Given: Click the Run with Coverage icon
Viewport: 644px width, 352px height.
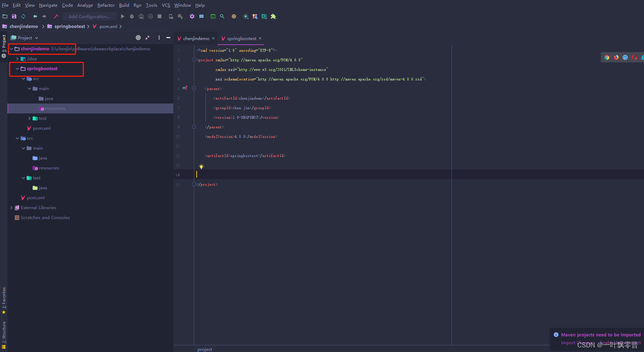Looking at the screenshot, I should pos(141,16).
